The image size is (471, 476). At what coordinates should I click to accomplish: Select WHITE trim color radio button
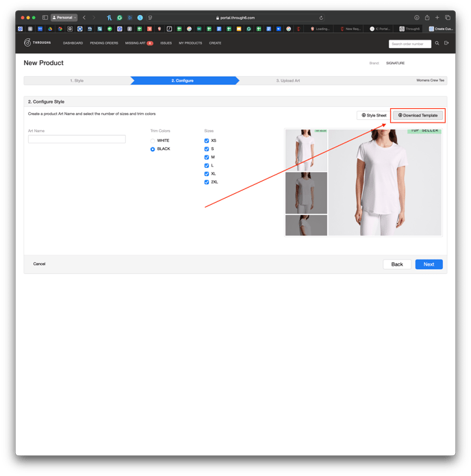tap(153, 140)
